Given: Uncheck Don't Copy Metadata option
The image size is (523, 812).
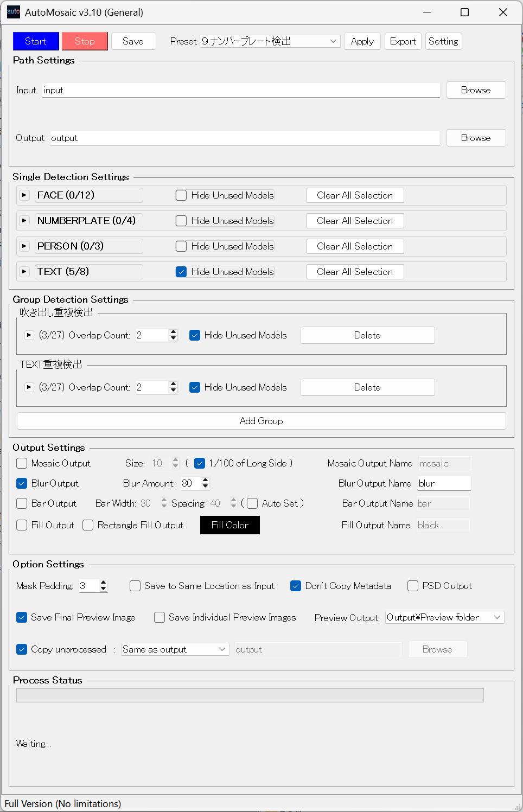Looking at the screenshot, I should 296,586.
